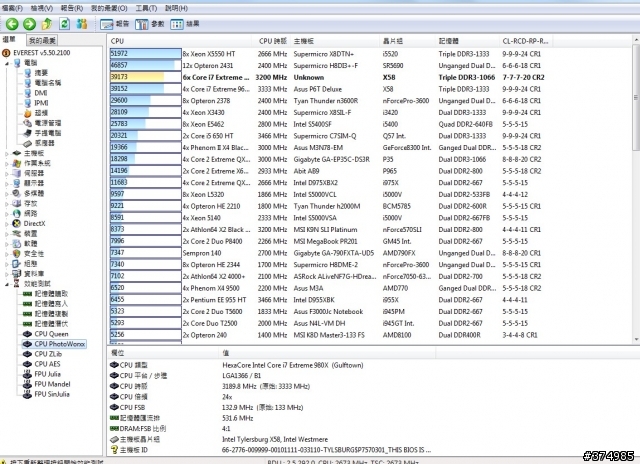Expand the 作業系統 tree node
The height and width of the screenshot is (464, 640).
click(7, 164)
